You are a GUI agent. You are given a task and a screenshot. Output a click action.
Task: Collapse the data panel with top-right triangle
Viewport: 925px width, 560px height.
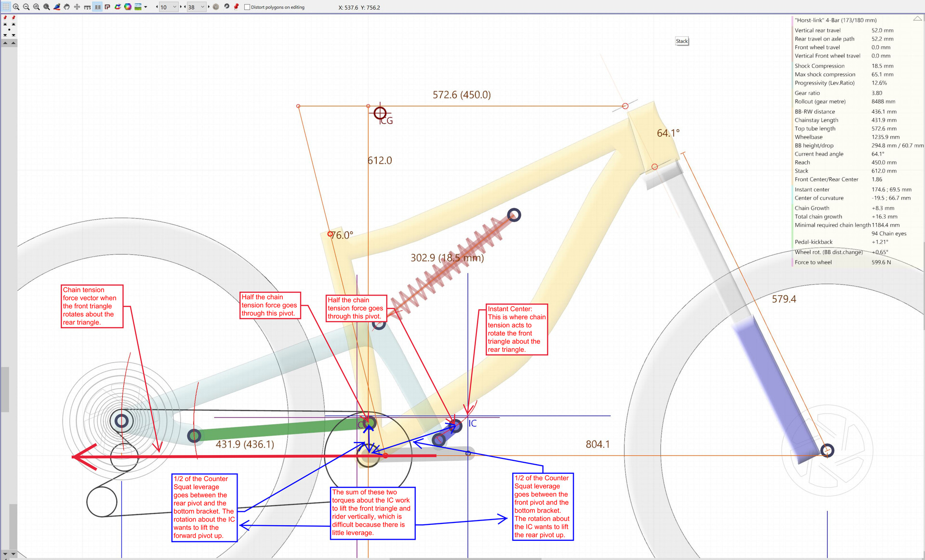click(x=917, y=19)
